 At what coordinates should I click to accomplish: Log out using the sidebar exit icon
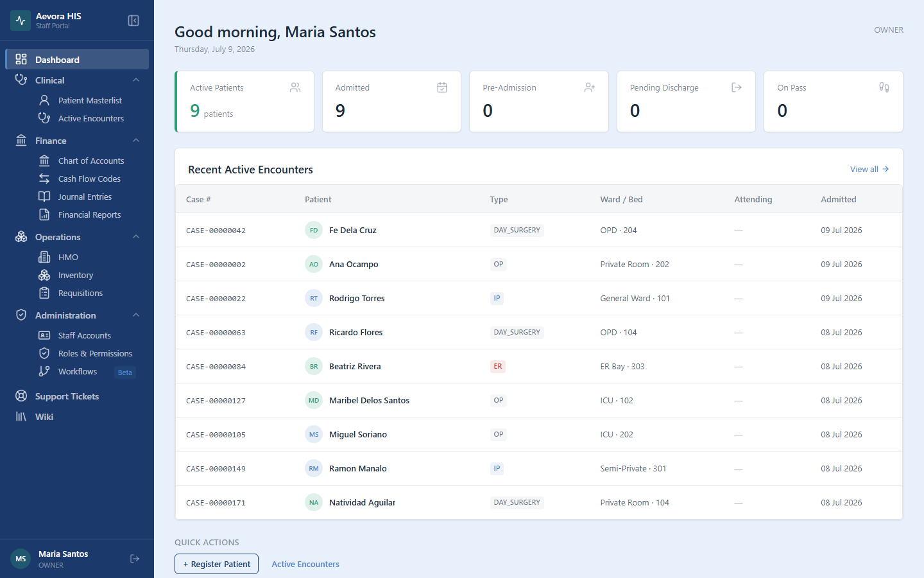pos(135,559)
